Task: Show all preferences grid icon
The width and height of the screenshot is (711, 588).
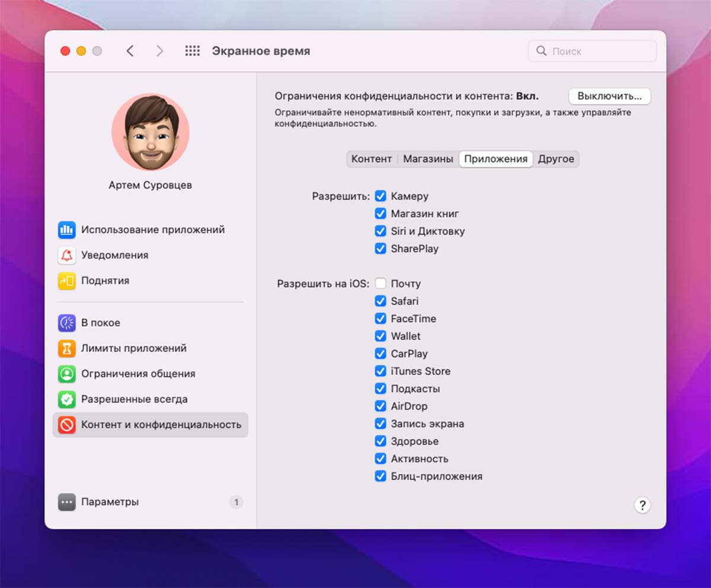Action: click(192, 51)
